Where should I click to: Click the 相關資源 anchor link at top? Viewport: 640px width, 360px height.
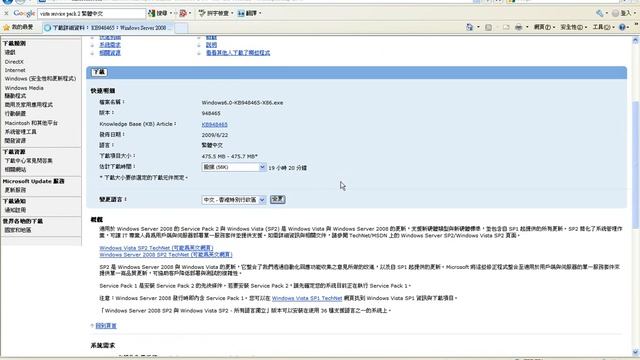[x=110, y=53]
